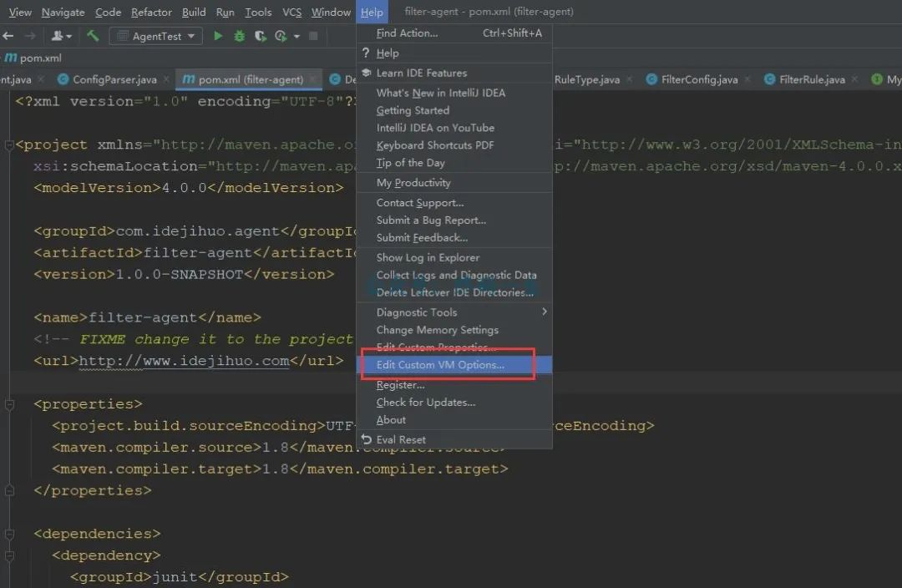Close the RuleType.java tab
This screenshot has width=902, height=588.
pos(630,79)
